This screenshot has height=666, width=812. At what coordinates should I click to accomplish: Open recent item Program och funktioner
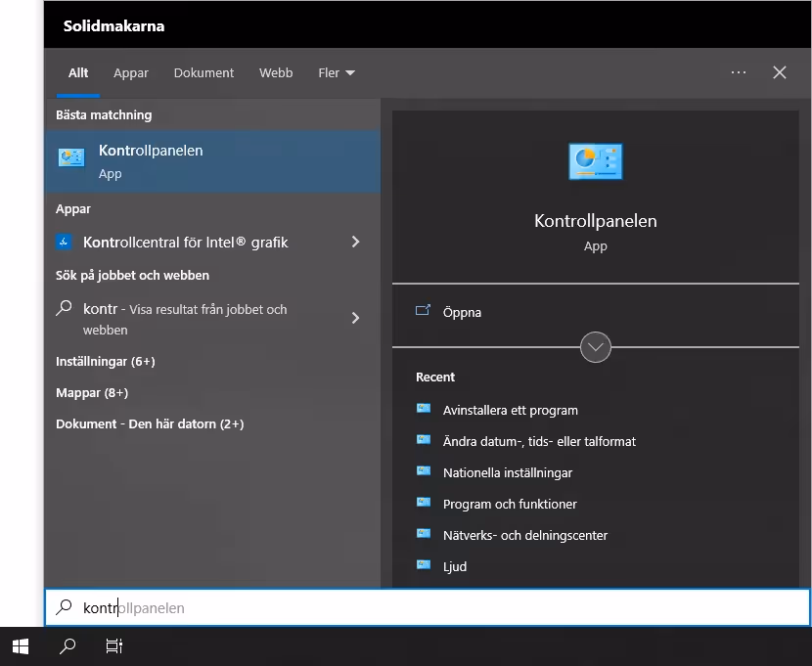[x=510, y=504]
